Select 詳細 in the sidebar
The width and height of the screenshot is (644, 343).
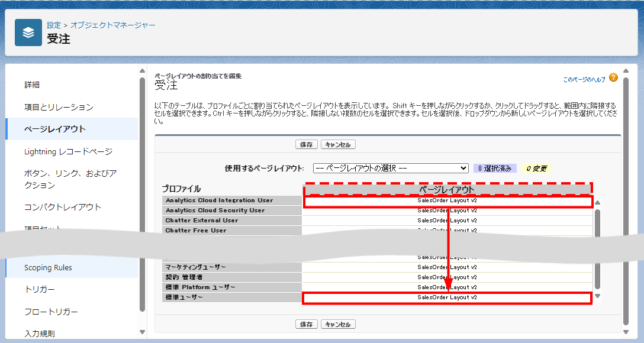32,85
